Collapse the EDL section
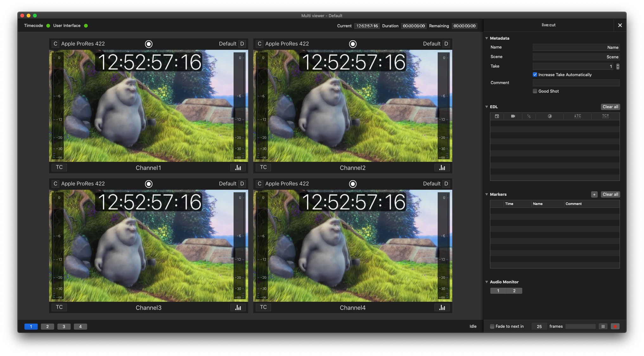 (487, 107)
